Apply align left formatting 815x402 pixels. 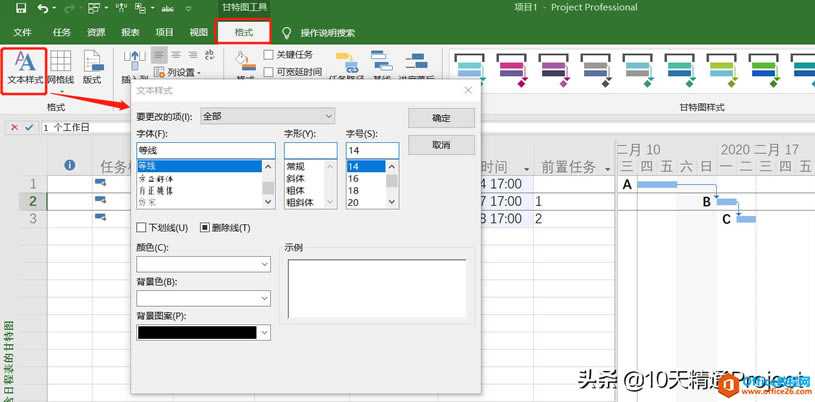(x=160, y=55)
